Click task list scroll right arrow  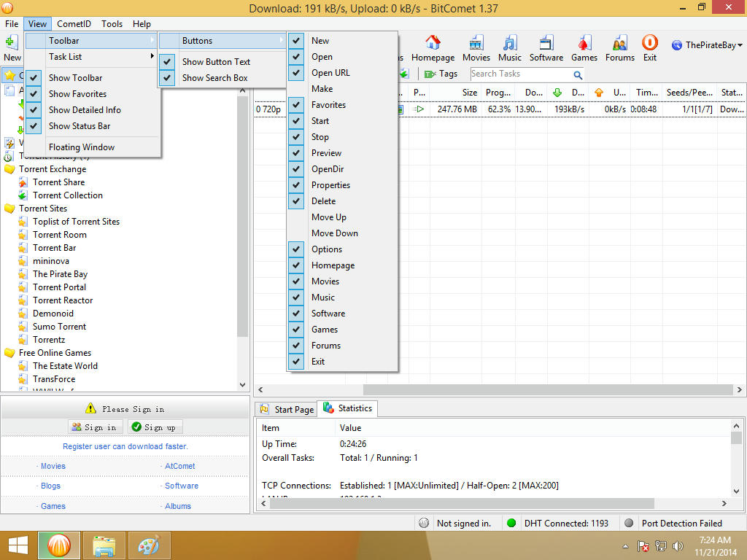tap(739, 389)
